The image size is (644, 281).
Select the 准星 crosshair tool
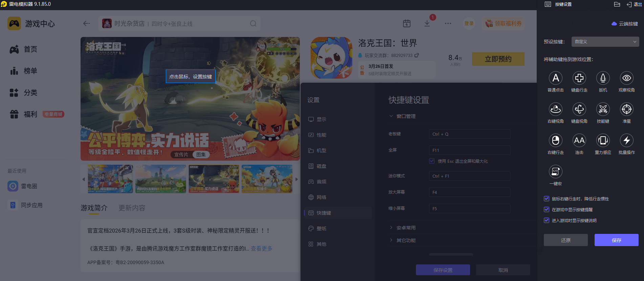tap(626, 109)
